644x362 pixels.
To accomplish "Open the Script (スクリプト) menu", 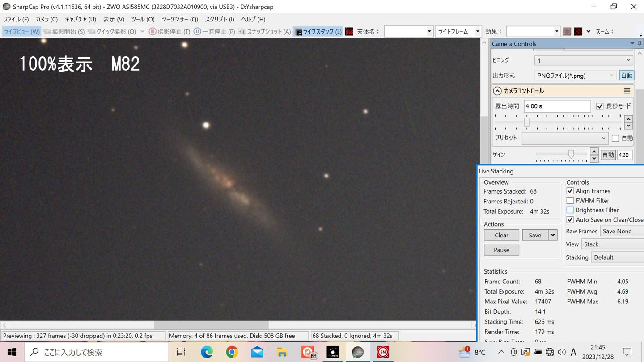I will click(x=219, y=19).
